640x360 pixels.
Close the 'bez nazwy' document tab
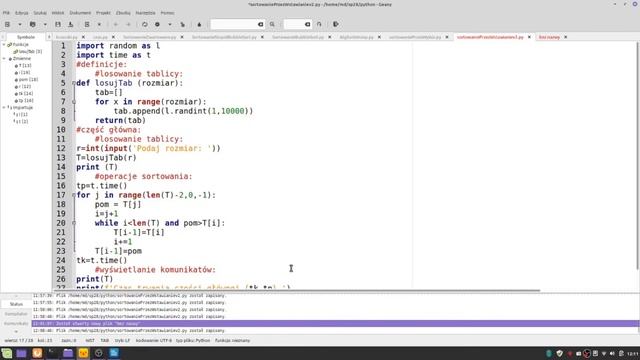tap(566, 37)
